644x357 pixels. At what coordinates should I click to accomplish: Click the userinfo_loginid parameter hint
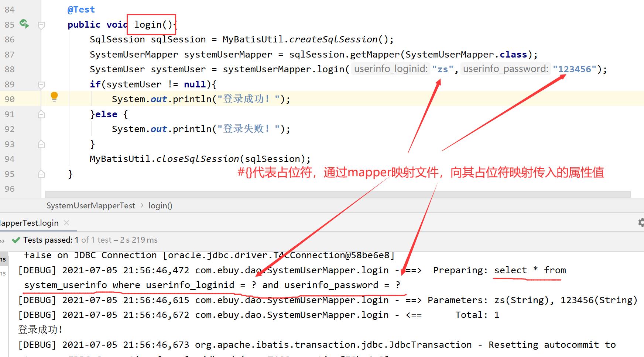pos(391,69)
